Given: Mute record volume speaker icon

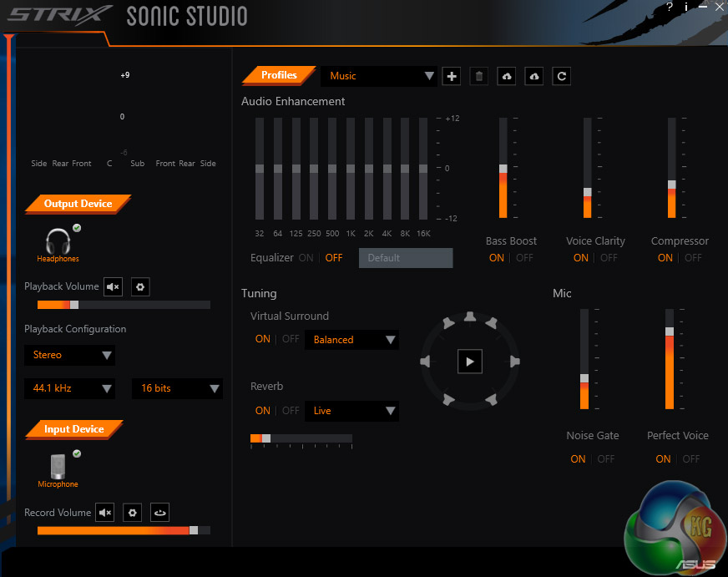Looking at the screenshot, I should (x=105, y=513).
